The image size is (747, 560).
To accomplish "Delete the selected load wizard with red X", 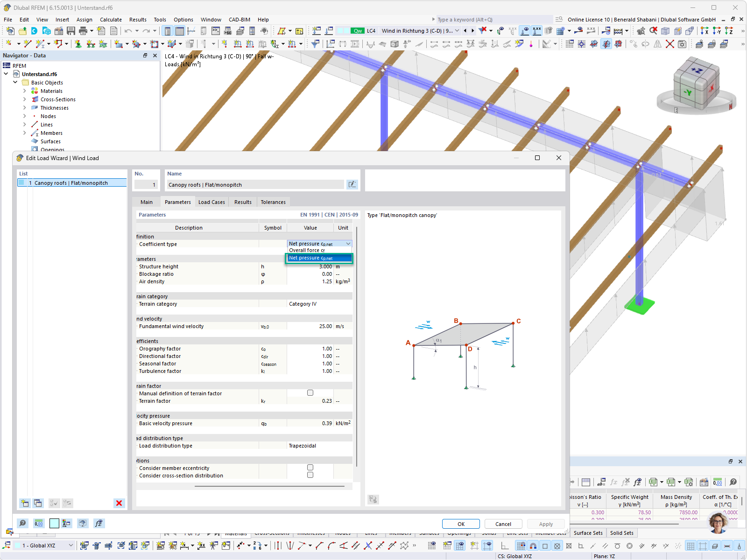I will [x=119, y=503].
